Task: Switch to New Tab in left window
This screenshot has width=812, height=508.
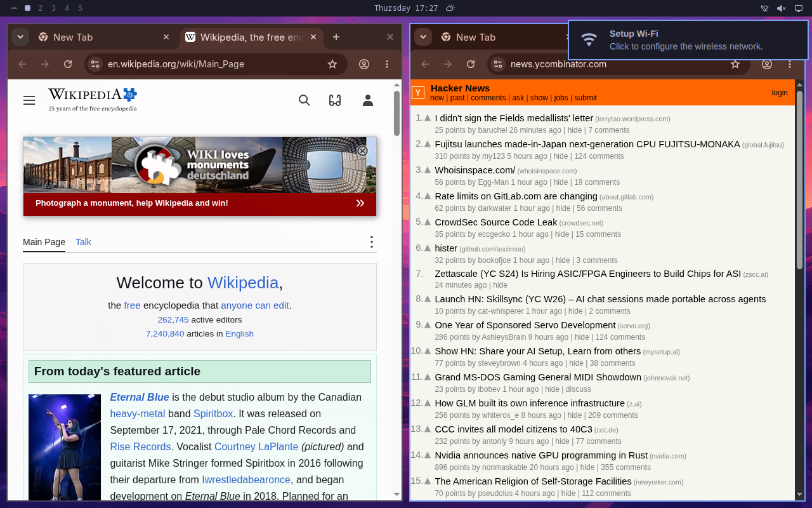Action: tap(104, 37)
